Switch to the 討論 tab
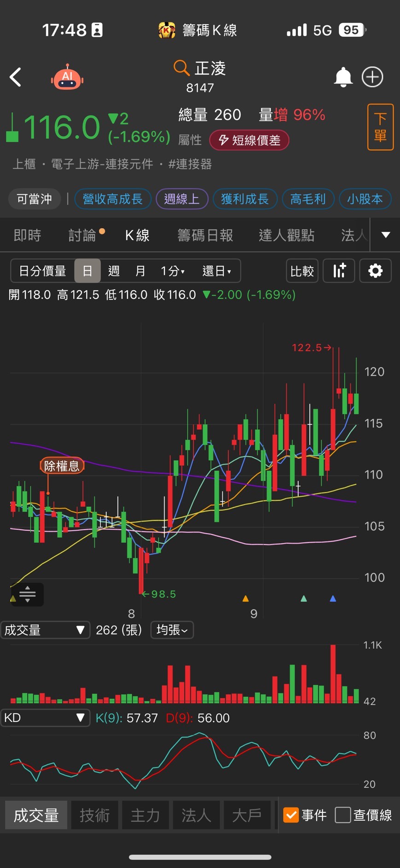 click(x=82, y=235)
